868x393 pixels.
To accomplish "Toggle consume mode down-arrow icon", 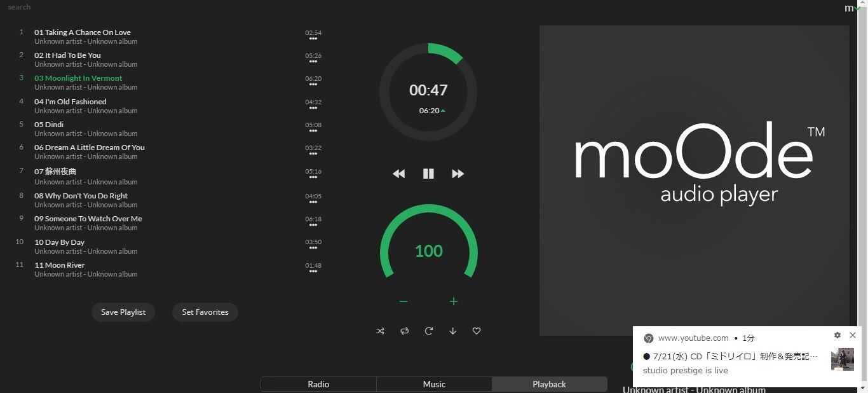I will [x=452, y=331].
